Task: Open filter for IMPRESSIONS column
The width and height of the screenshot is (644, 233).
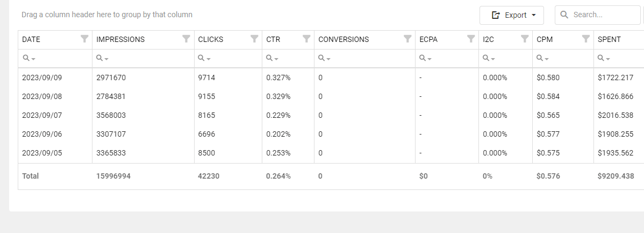Action: [186, 39]
